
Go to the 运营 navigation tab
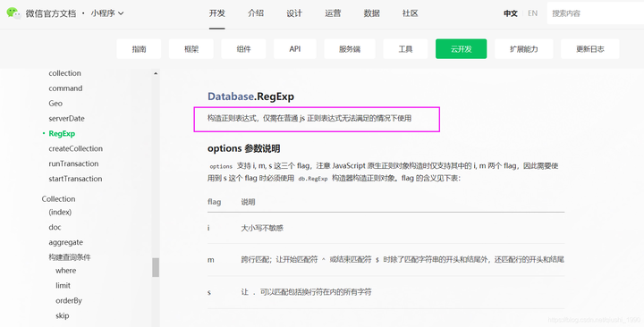coord(333,13)
